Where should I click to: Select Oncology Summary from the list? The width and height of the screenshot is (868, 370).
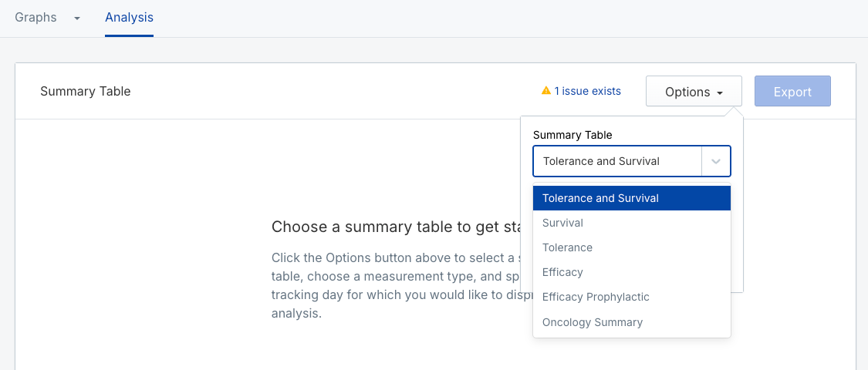tap(593, 322)
